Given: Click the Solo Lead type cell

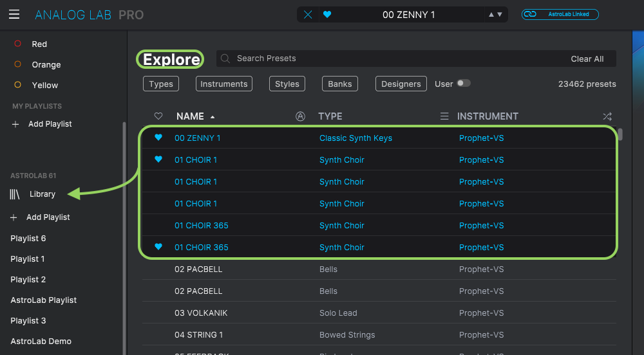Looking at the screenshot, I should pyautogui.click(x=338, y=313).
